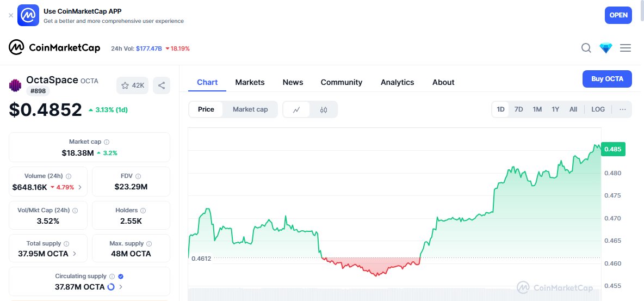Switch chart to Market cap mode
644x301 pixels.
[x=250, y=109]
